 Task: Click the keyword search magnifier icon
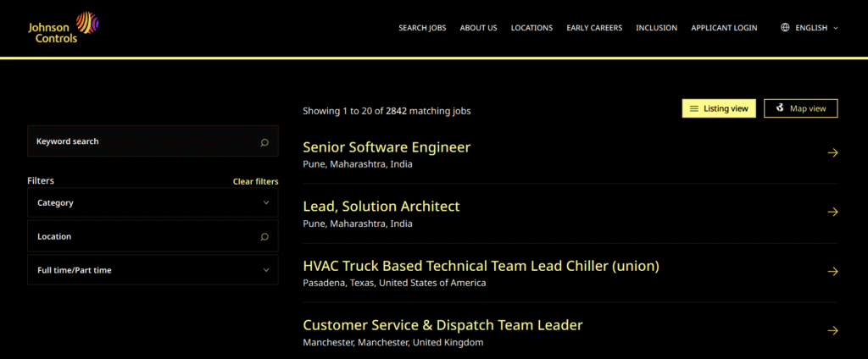click(x=264, y=142)
